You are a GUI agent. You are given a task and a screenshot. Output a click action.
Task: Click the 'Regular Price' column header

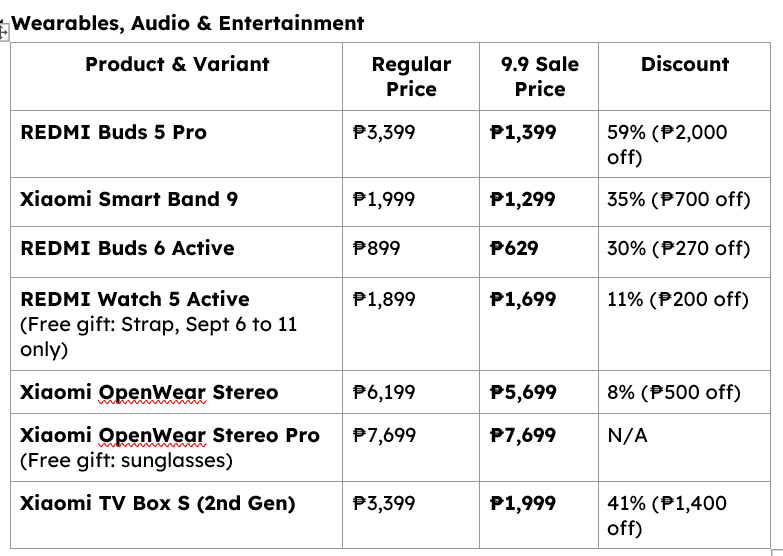(411, 76)
